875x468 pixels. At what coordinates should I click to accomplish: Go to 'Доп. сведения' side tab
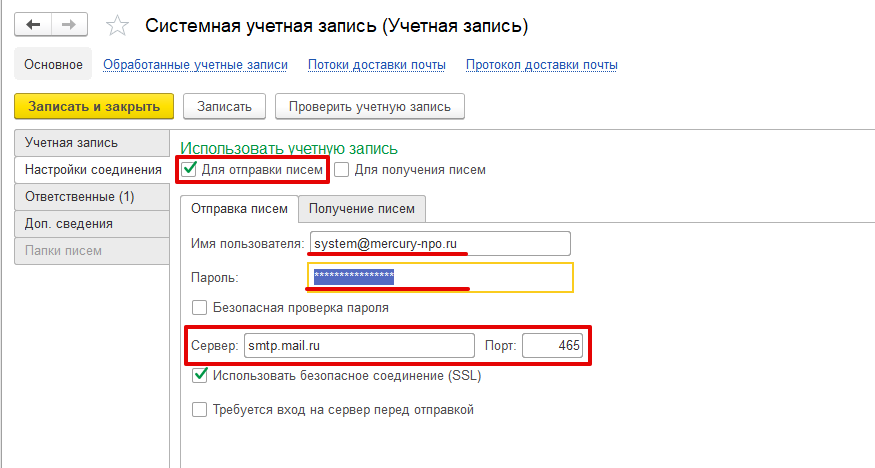[69, 223]
